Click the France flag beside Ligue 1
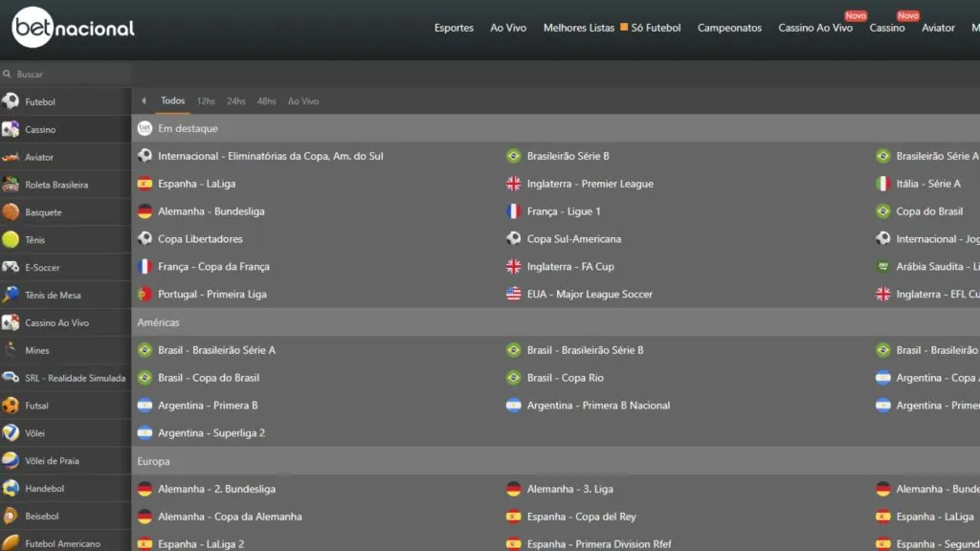 click(x=513, y=211)
